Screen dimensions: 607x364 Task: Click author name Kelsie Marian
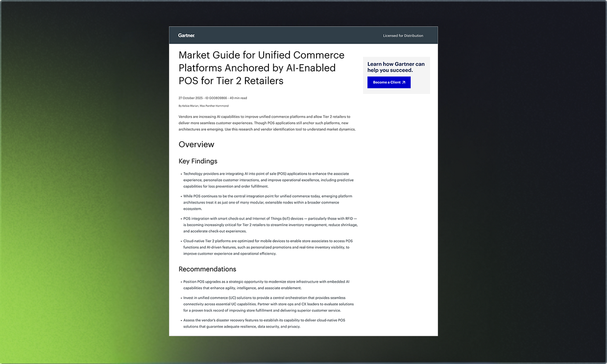[x=190, y=106]
